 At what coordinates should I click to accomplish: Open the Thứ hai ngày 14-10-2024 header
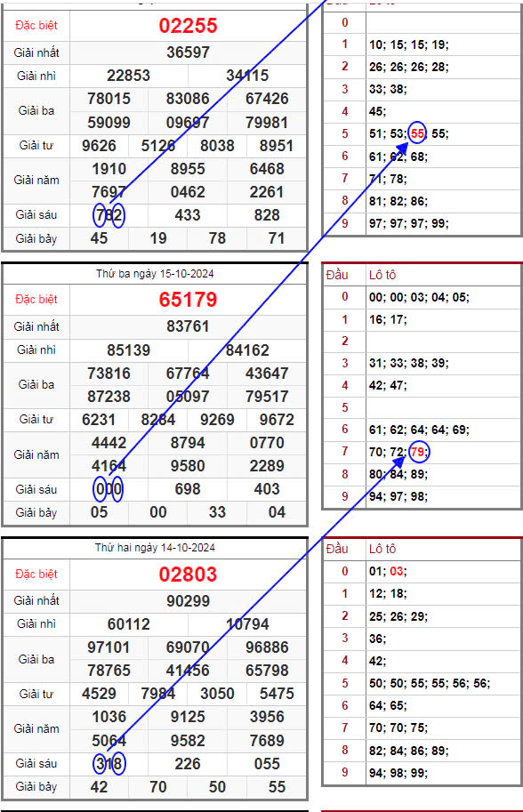pyautogui.click(x=155, y=547)
